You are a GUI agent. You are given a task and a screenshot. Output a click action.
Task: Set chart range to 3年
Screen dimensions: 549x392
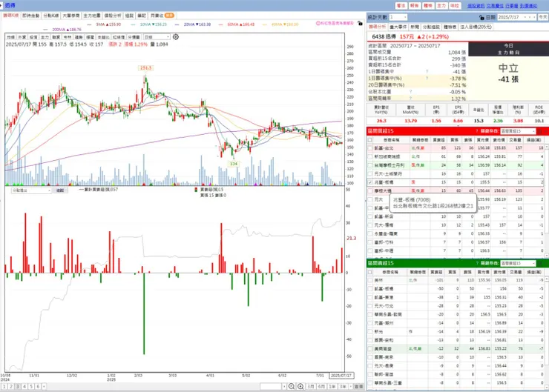tap(343, 386)
